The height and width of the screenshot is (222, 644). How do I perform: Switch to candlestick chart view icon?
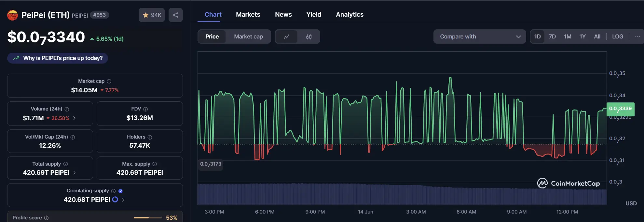tap(308, 37)
